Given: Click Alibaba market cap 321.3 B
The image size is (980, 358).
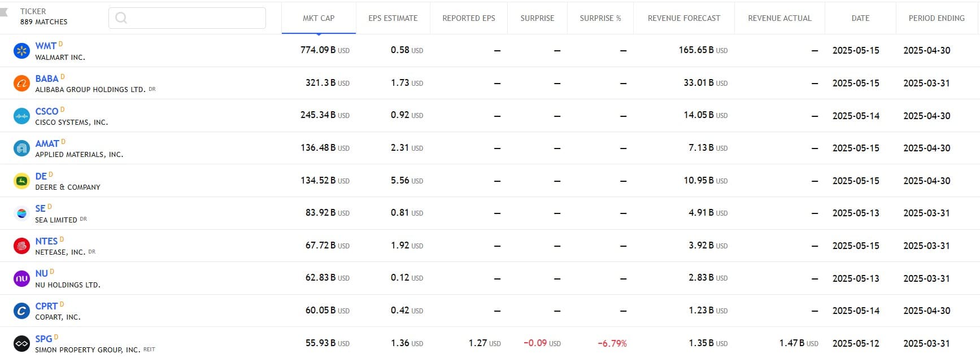Looking at the screenshot, I should point(328,82).
